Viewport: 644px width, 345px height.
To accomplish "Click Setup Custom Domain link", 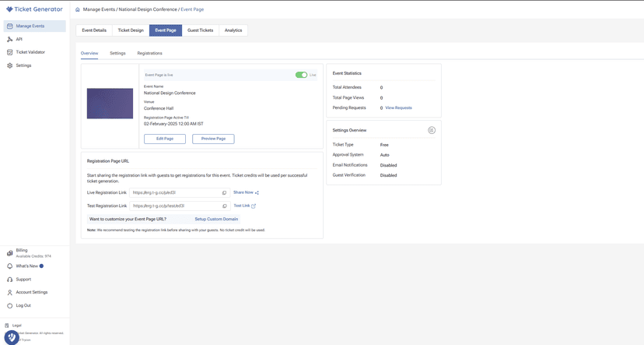I will pos(216,219).
